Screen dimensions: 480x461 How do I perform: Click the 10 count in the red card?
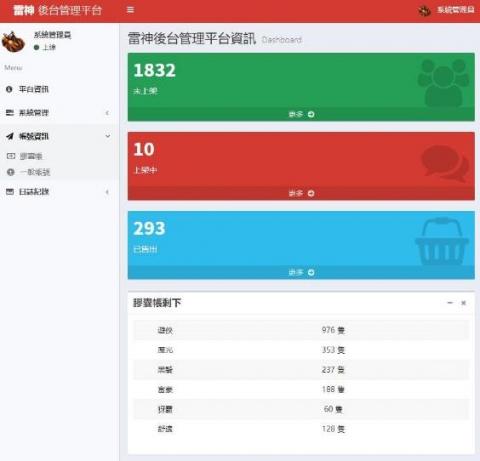(x=144, y=149)
